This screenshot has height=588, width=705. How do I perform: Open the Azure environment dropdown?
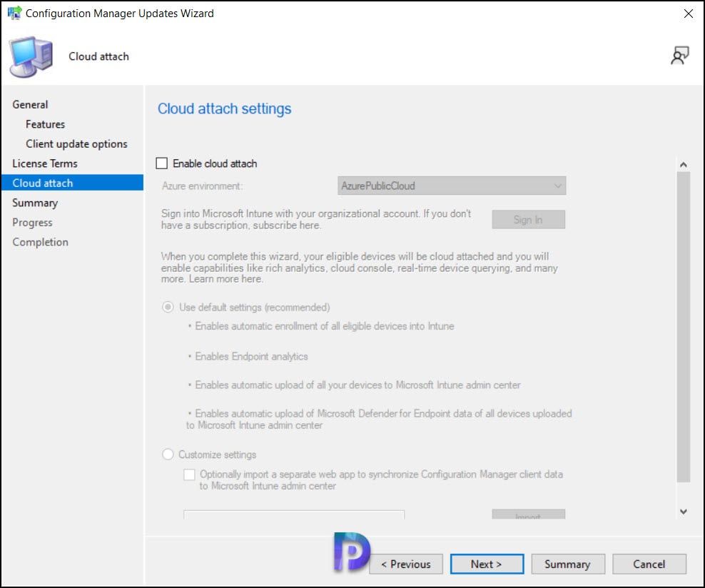click(452, 186)
